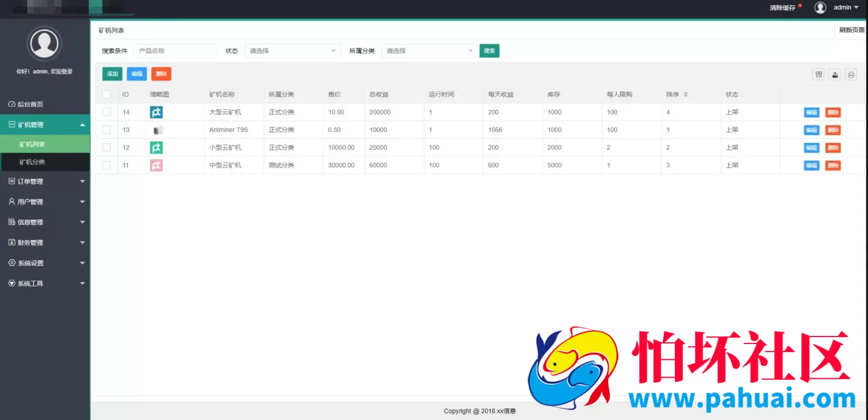Click the admin avatar icon in the top bar

click(820, 8)
